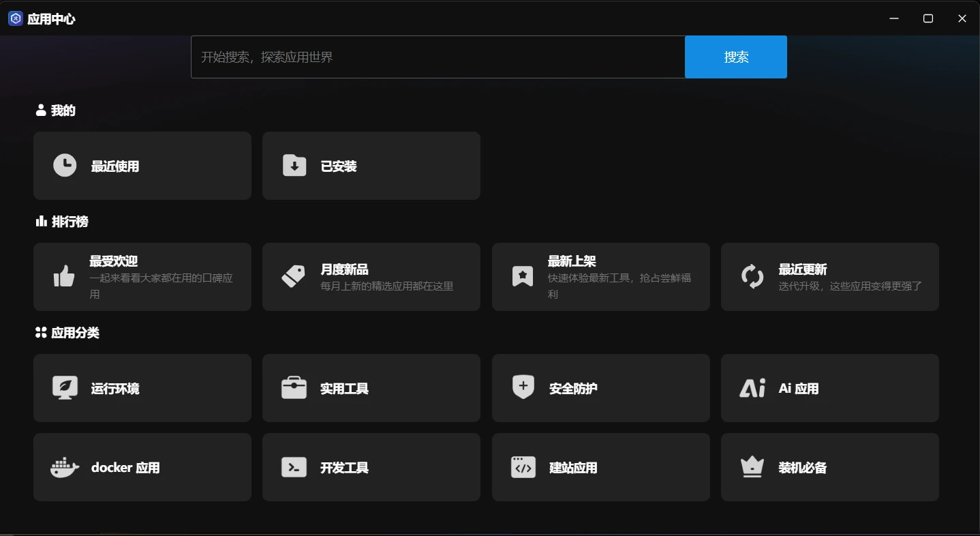The width and height of the screenshot is (980, 536).
Task: Click the star bookmark icon for 最新上架
Action: [523, 277]
